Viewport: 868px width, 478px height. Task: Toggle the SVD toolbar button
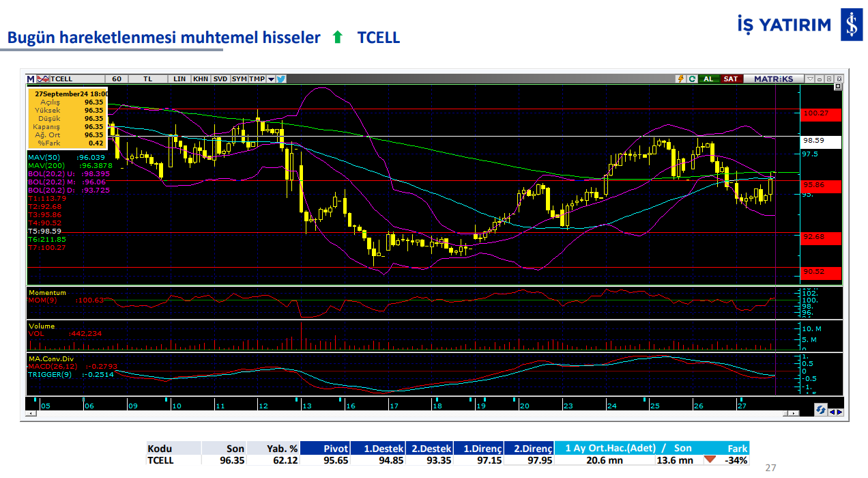pos(220,79)
